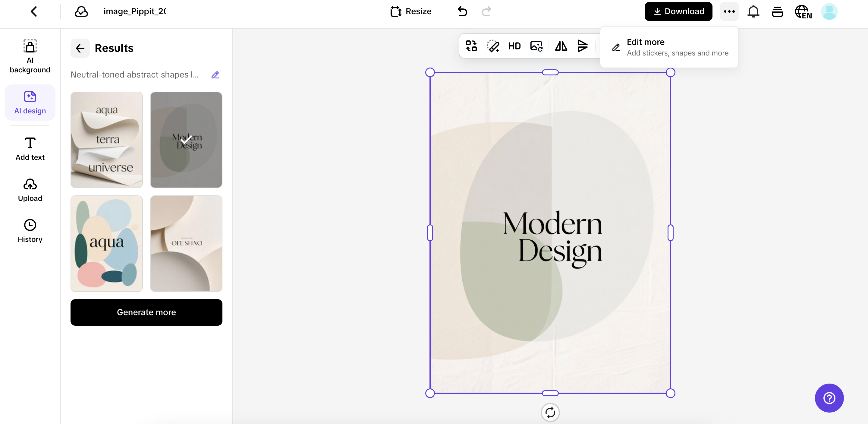
Task: Select the magic eraser tool icon
Action: click(493, 46)
